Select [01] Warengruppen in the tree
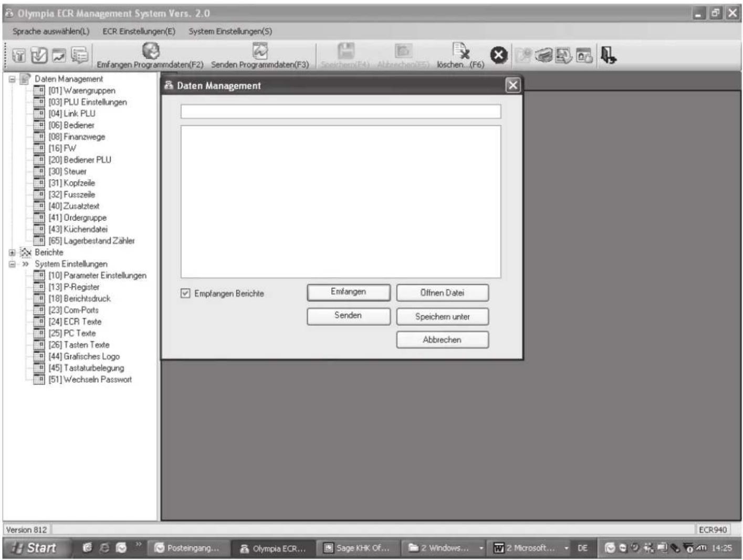The image size is (743, 560). pyautogui.click(x=82, y=91)
